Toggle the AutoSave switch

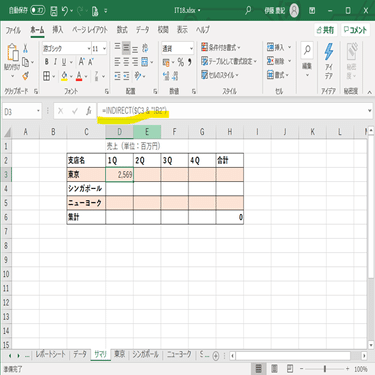tap(38, 11)
